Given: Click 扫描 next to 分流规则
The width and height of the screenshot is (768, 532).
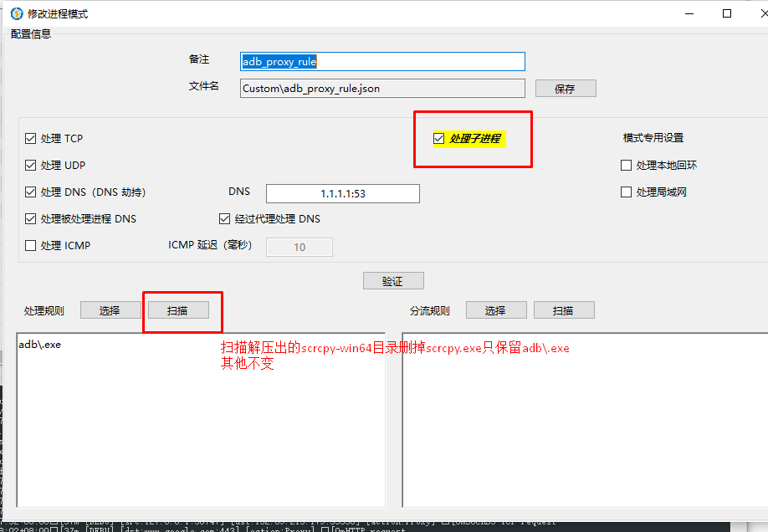Looking at the screenshot, I should coord(563,310).
